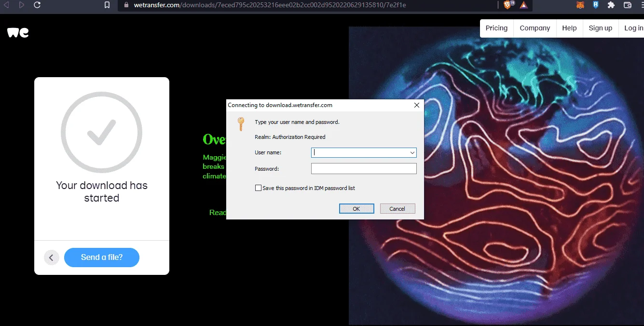Viewport: 644px width, 326px height.
Task: Open the Company menu item
Action: [x=535, y=28]
